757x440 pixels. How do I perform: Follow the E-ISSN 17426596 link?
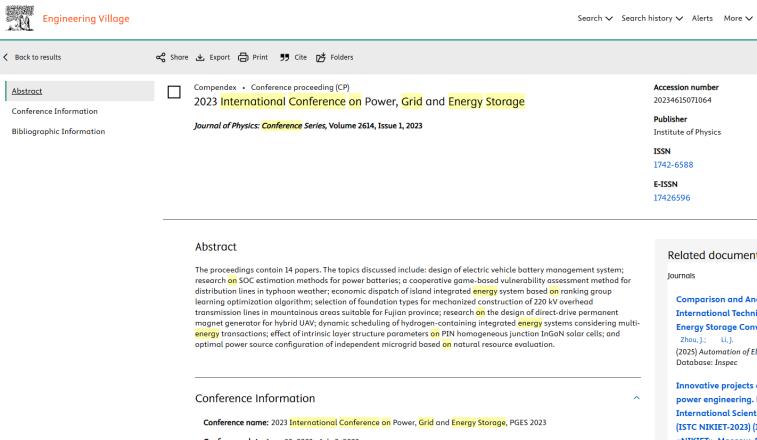point(672,198)
